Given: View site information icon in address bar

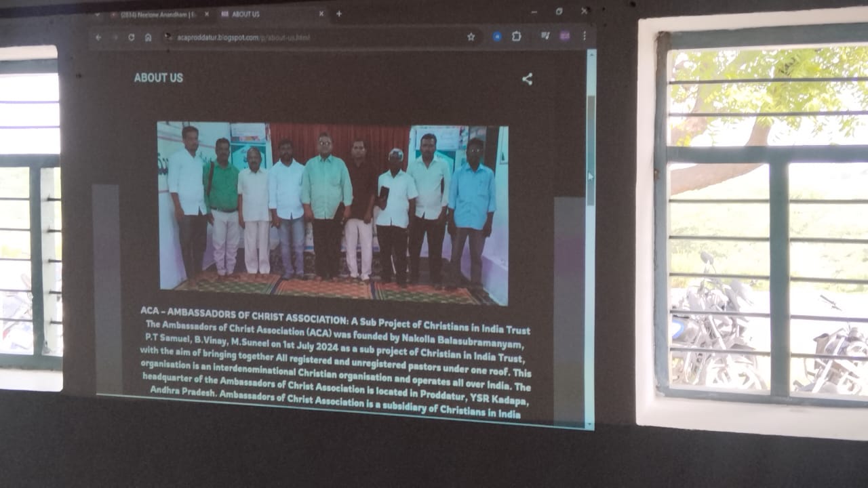Looking at the screenshot, I should coord(169,37).
